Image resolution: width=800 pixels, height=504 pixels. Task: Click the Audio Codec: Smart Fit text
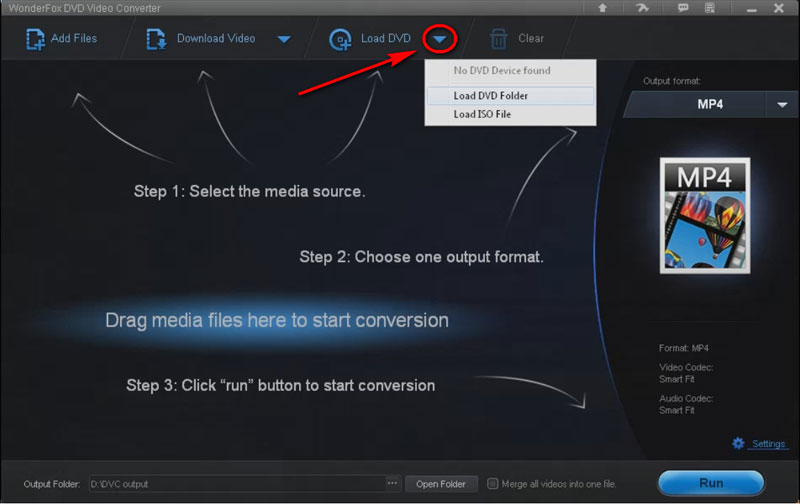[686, 405]
